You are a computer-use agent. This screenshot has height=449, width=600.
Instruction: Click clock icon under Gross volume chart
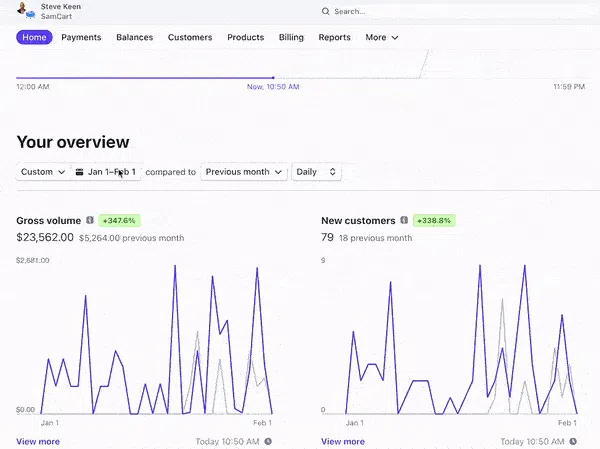tap(268, 441)
